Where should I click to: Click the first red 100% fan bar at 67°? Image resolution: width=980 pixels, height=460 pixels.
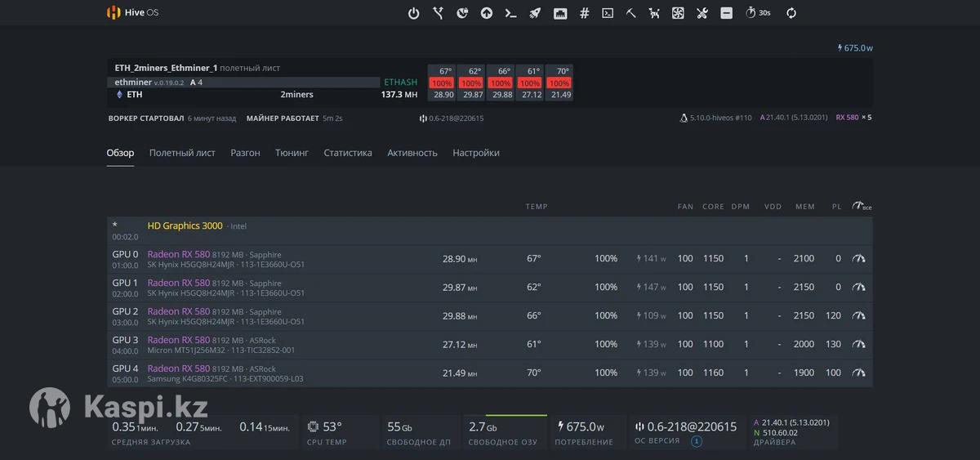[x=442, y=83]
